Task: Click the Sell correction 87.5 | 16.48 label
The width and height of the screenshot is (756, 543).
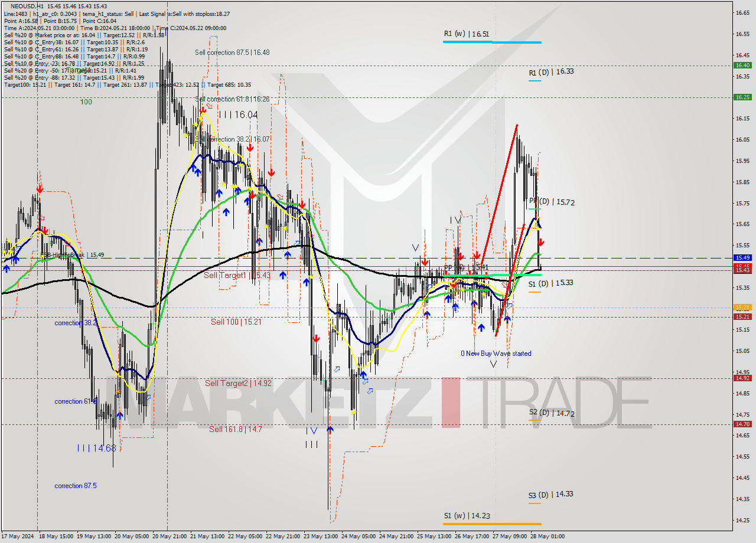Action: tap(232, 53)
